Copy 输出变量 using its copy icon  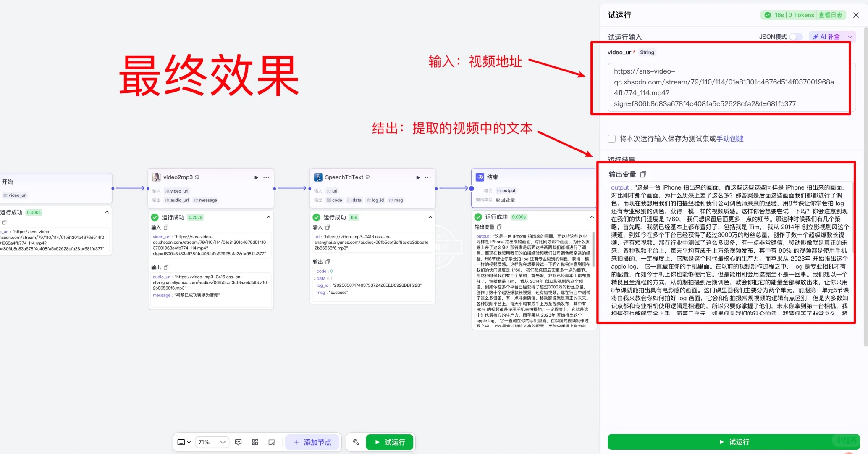(x=643, y=174)
